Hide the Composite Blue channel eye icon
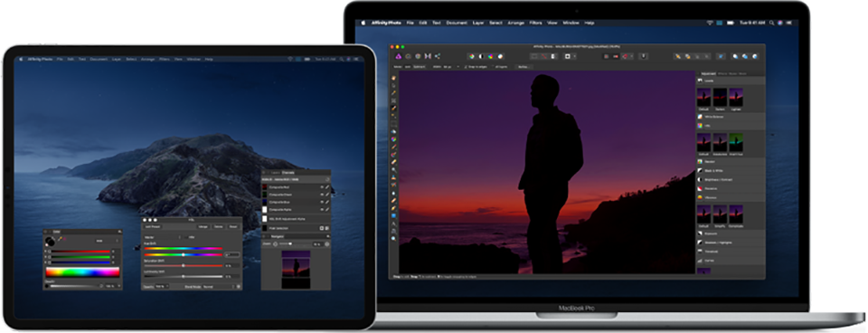This screenshot has width=868, height=333. 322,202
